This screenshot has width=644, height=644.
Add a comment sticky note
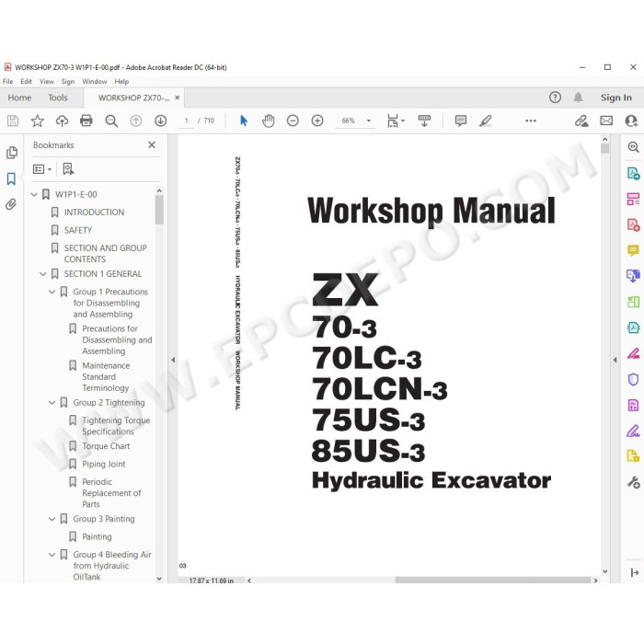[461, 121]
